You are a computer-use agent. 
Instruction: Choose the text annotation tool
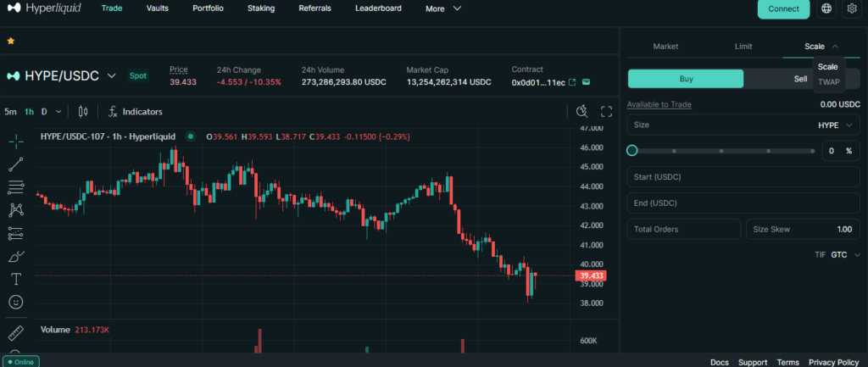[16, 278]
